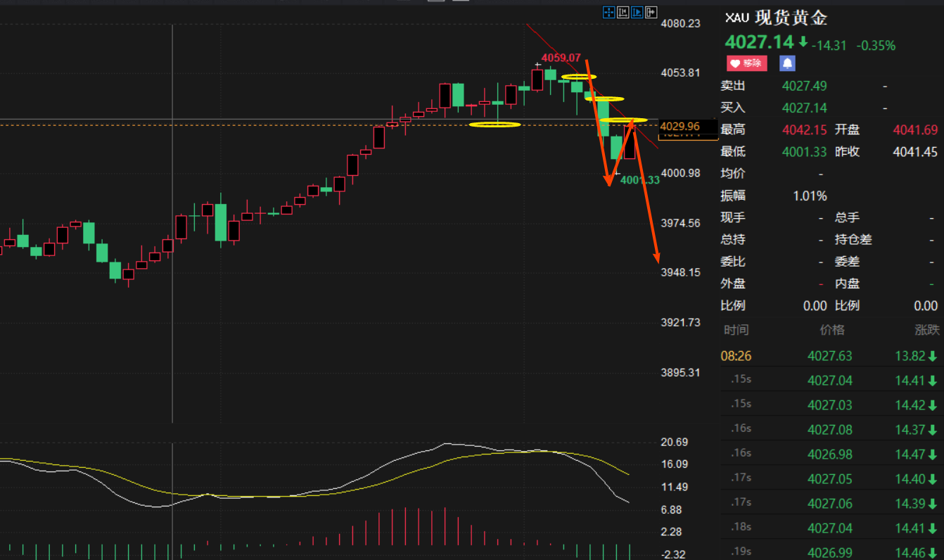Click the 价格 column header

pyautogui.click(x=832, y=330)
